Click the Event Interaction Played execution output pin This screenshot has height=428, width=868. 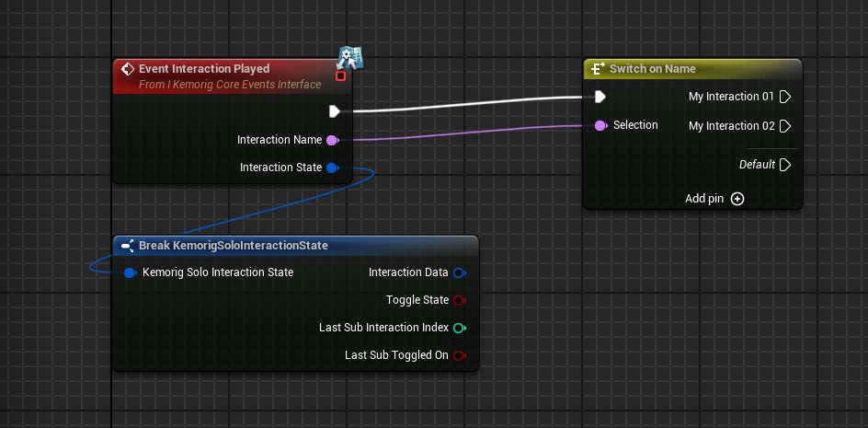335,111
